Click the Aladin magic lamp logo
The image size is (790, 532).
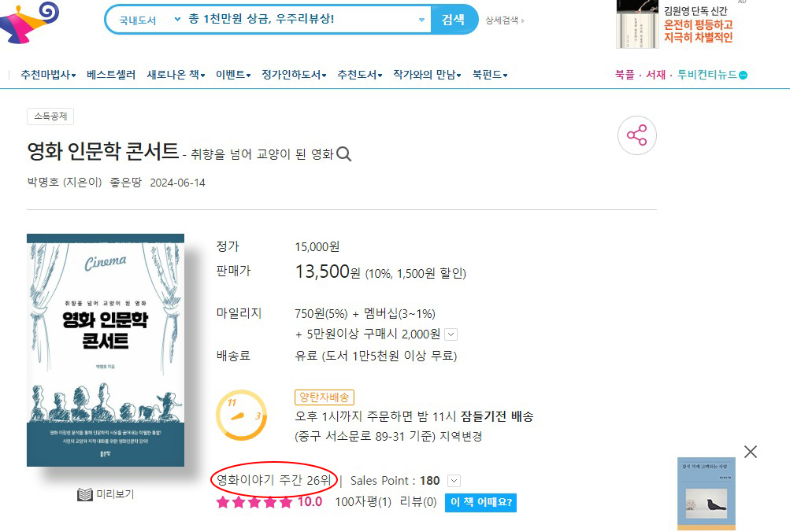tap(29, 23)
